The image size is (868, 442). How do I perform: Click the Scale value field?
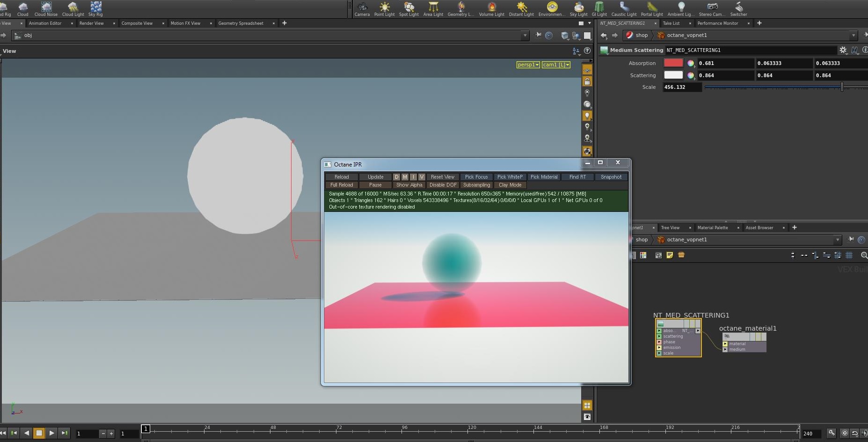click(x=682, y=87)
